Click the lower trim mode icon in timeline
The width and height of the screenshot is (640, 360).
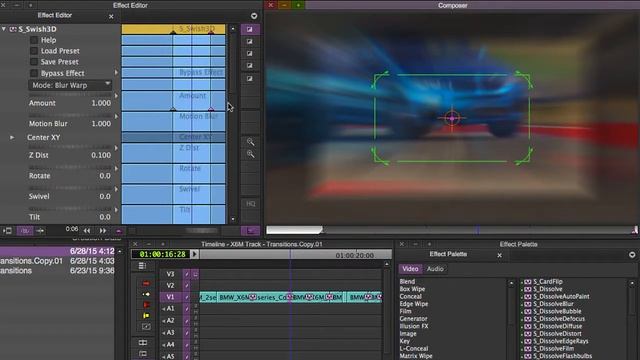coord(143,353)
